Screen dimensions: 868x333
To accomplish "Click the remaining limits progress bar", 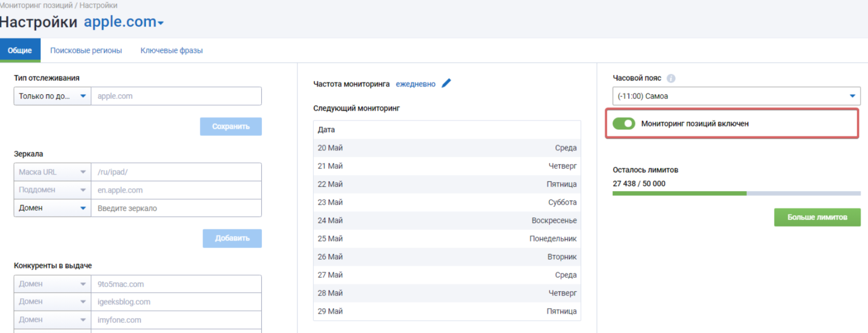I will click(x=736, y=193).
